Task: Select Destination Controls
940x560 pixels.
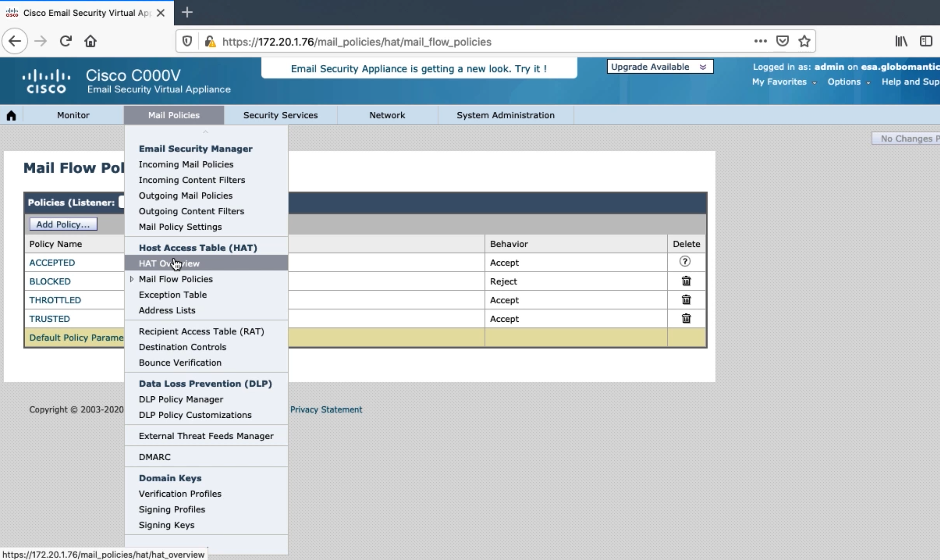Action: (x=182, y=347)
